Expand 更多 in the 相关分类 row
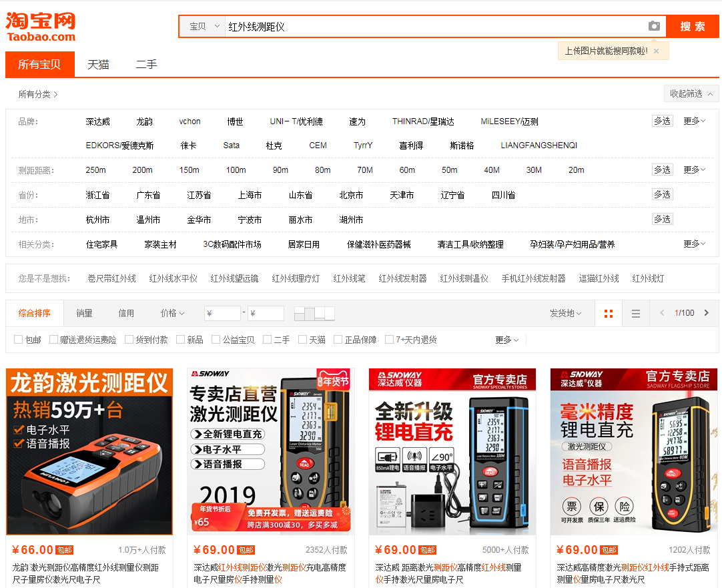 (x=695, y=244)
